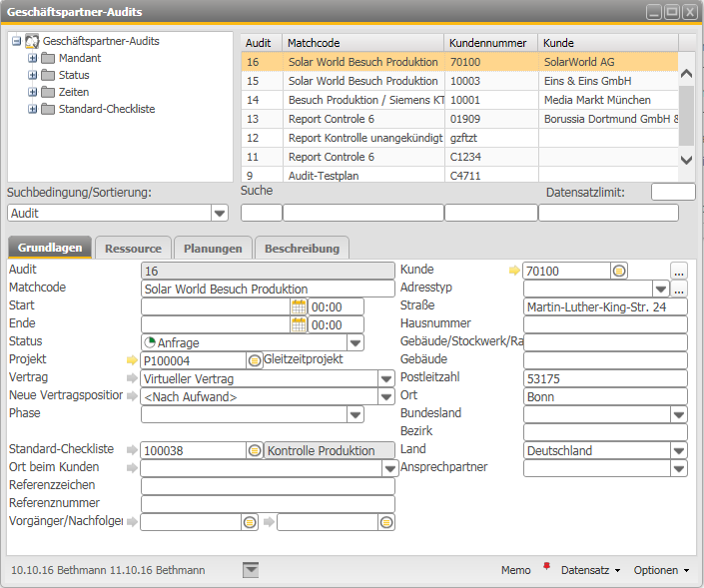Click the Datensatzlimit input field
This screenshot has width=704, height=588.
(673, 192)
